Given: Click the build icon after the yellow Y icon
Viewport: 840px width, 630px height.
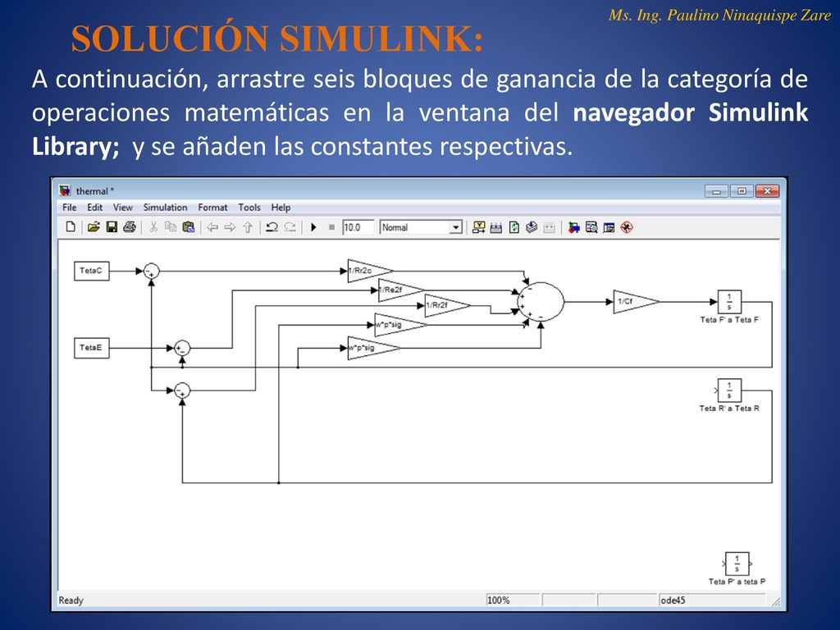Looking at the screenshot, I should [x=496, y=227].
